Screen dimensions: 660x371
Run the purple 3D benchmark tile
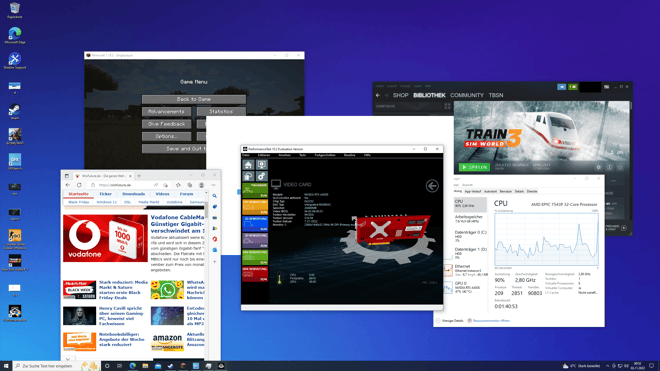click(255, 240)
